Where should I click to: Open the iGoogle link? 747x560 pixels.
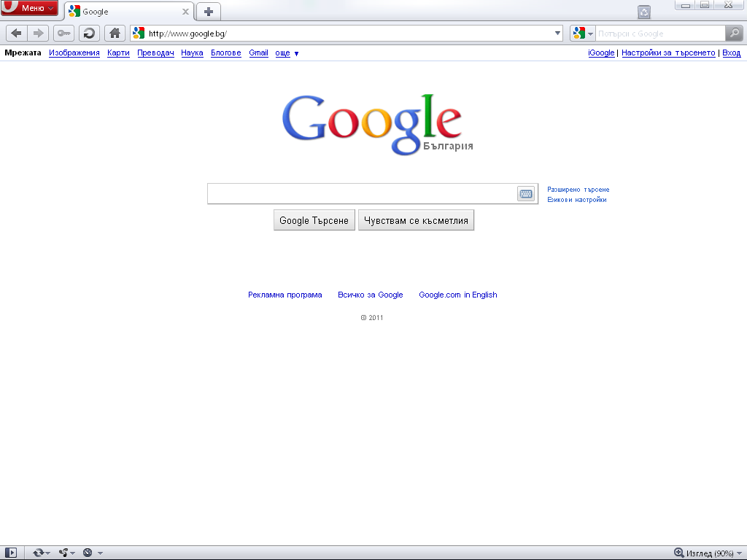coord(601,52)
